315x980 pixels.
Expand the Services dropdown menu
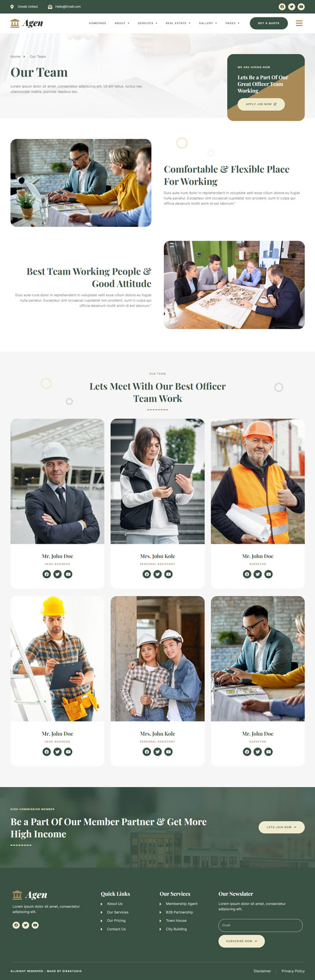point(147,23)
